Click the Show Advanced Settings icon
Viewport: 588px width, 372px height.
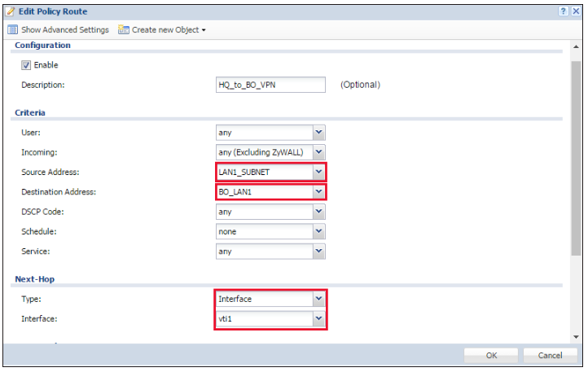12,30
